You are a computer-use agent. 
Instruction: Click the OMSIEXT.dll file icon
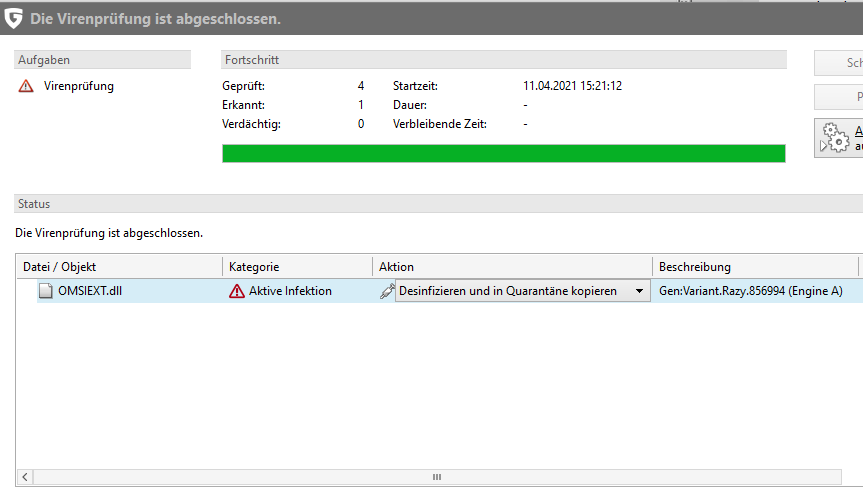45,291
